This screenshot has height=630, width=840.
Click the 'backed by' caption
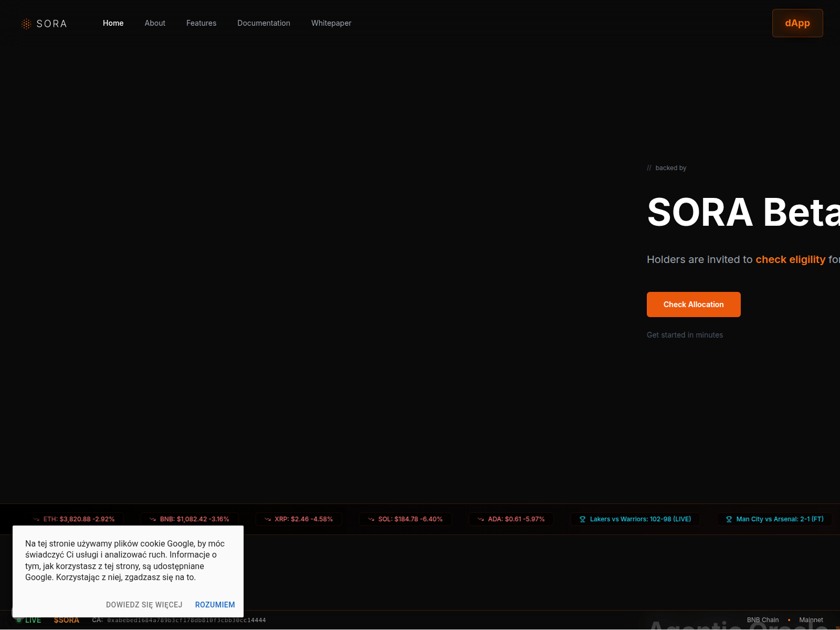coord(671,168)
